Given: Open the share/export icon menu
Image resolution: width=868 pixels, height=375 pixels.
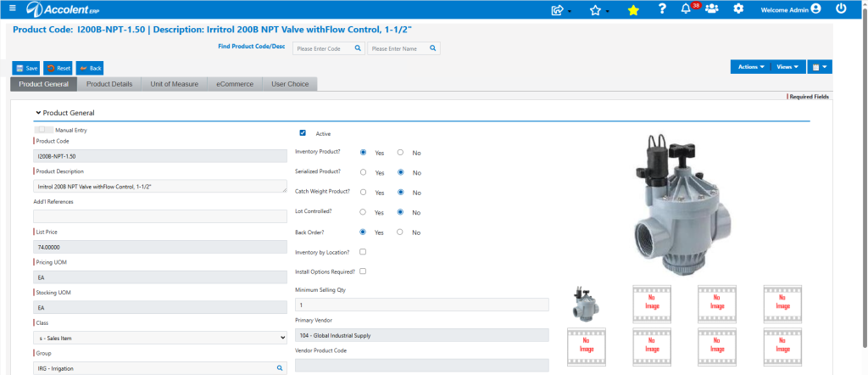Looking at the screenshot, I should pyautogui.click(x=558, y=10).
